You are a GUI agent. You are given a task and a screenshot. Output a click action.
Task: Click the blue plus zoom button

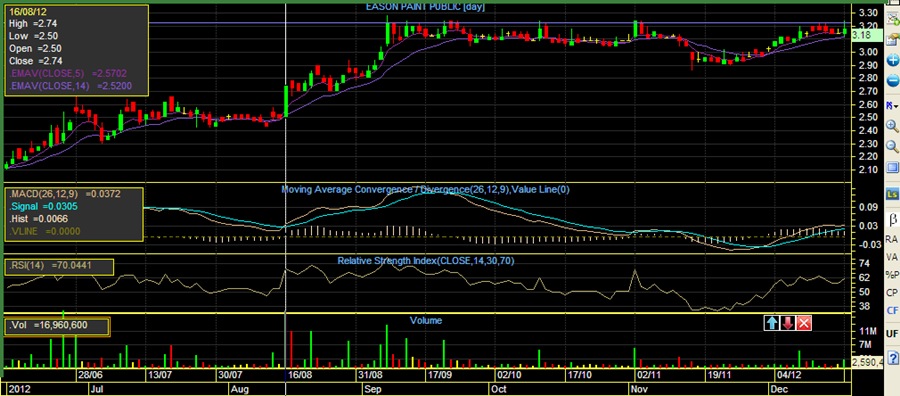[x=893, y=60]
